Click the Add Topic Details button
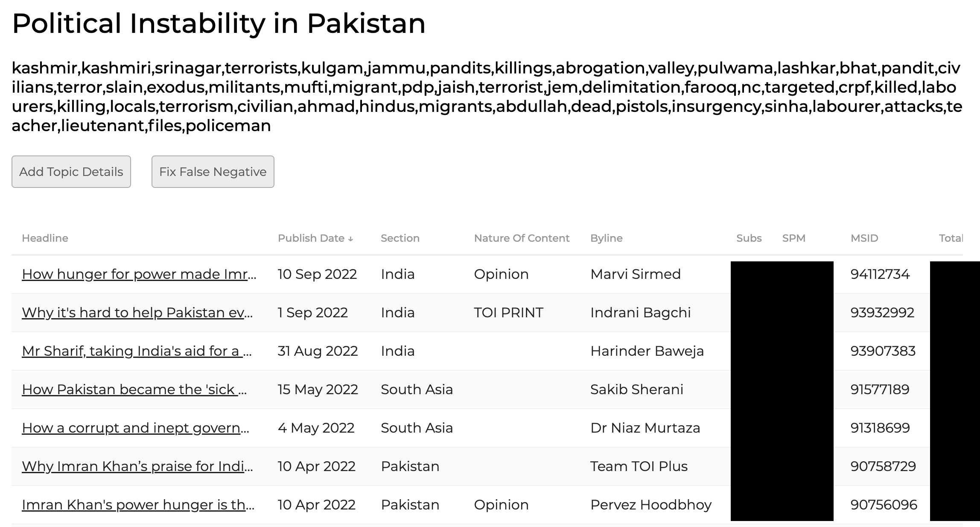Image resolution: width=980 pixels, height=527 pixels. pyautogui.click(x=71, y=172)
